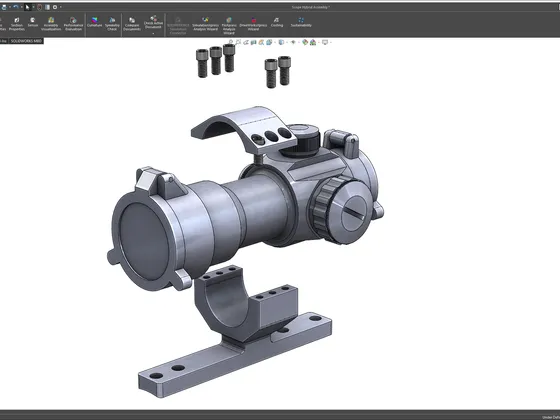Click the Sensor tool icon

tap(33, 22)
